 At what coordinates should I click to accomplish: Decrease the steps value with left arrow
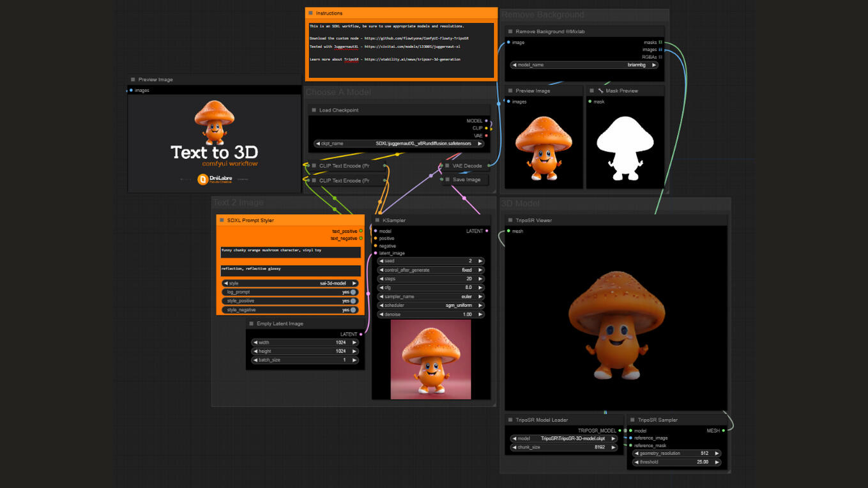point(382,279)
